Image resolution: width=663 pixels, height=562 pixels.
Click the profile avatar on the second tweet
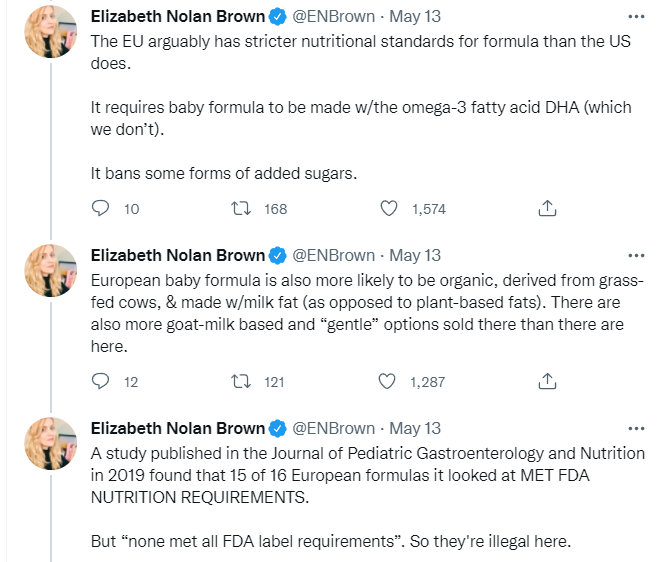coord(51,270)
